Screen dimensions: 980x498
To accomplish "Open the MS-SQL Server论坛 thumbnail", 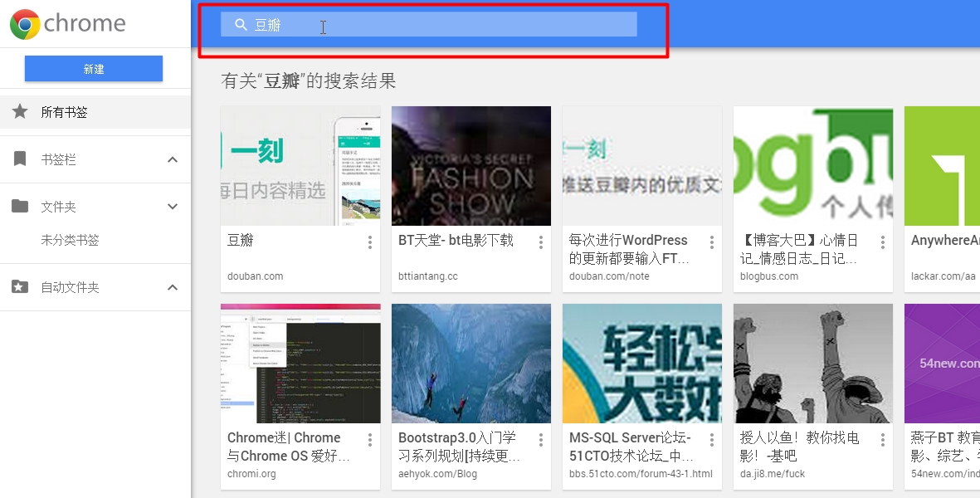I will click(x=642, y=364).
